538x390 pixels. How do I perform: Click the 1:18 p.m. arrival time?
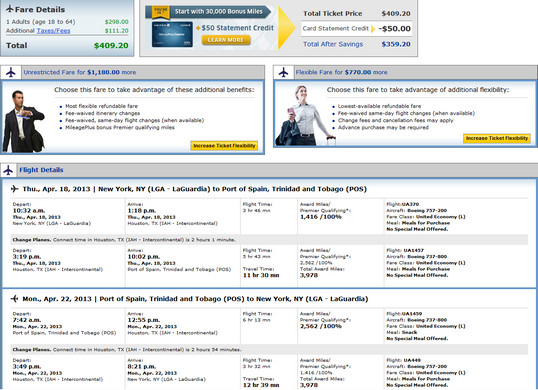pos(142,210)
